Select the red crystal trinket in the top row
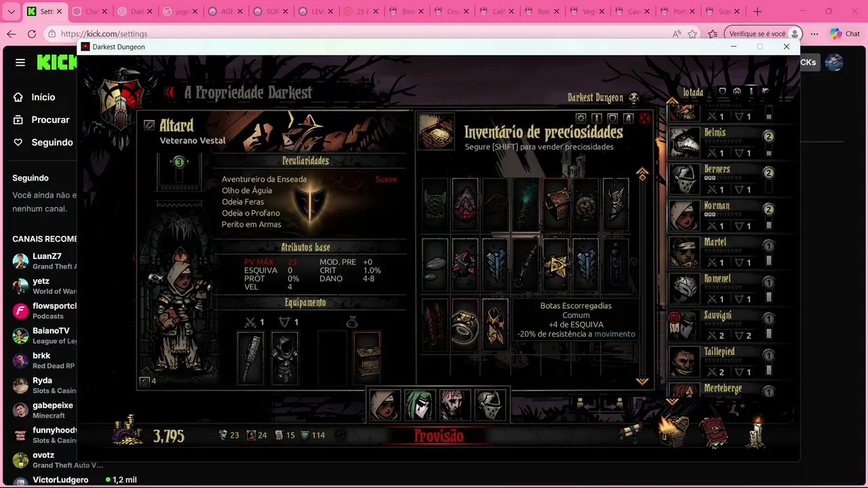Image resolution: width=868 pixels, height=488 pixels. click(465, 204)
